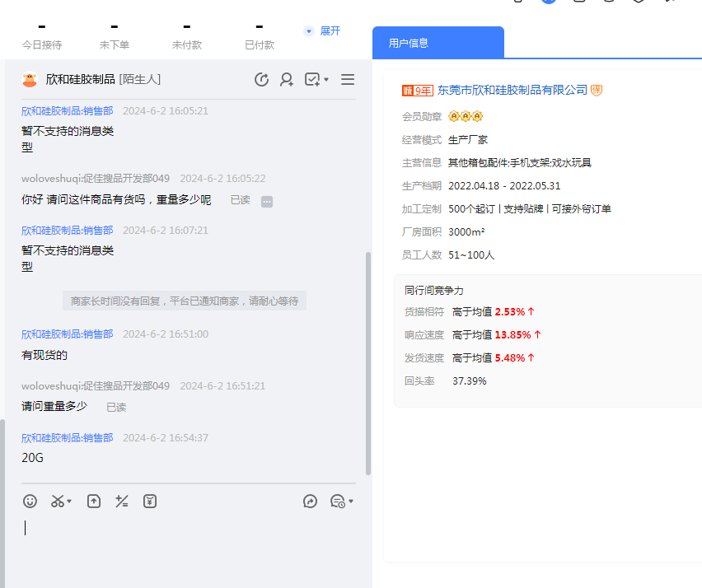702x588 pixels.
Task: Open 东莞市欣和硅胶制品有限公司 company link
Action: click(512, 90)
